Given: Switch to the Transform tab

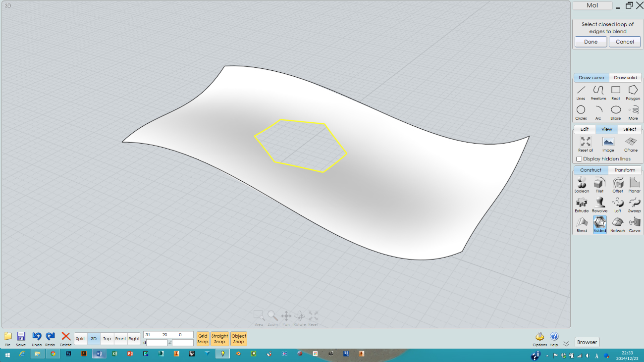Looking at the screenshot, I should (625, 170).
